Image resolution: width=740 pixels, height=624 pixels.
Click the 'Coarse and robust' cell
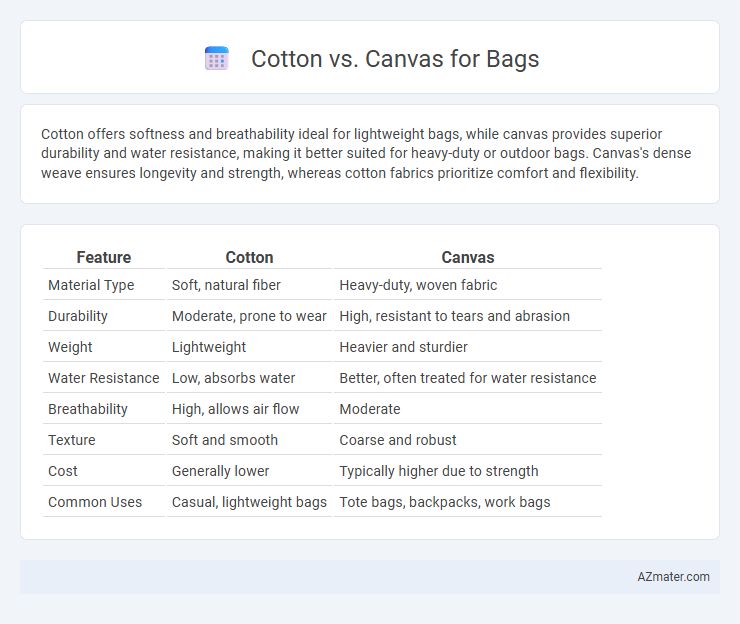[x=398, y=440]
